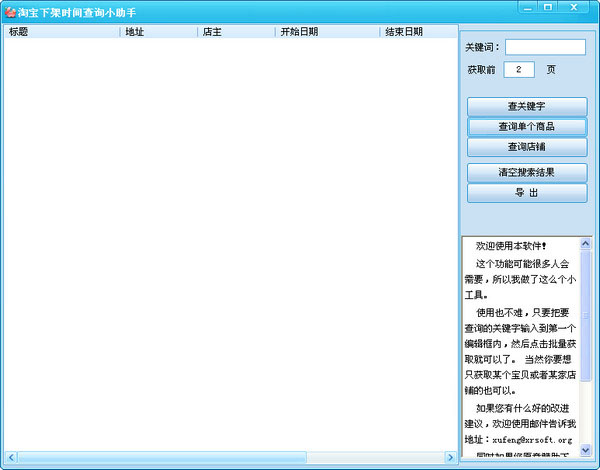Click the page count field showing 2

click(x=519, y=70)
